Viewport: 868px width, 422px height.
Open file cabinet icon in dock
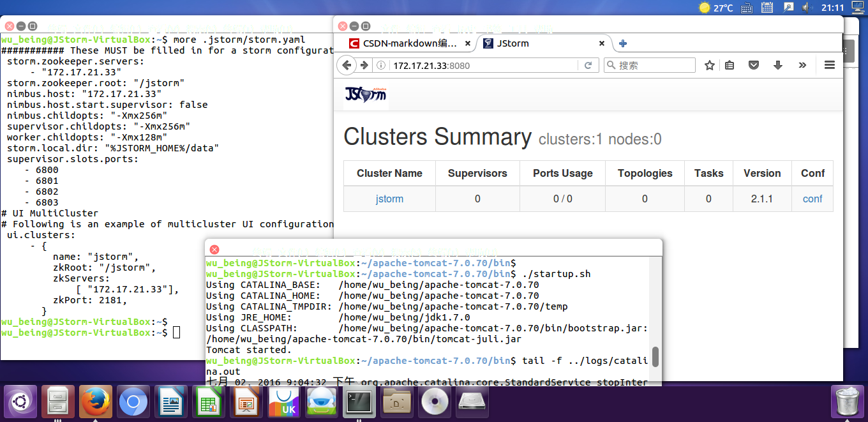(x=58, y=402)
